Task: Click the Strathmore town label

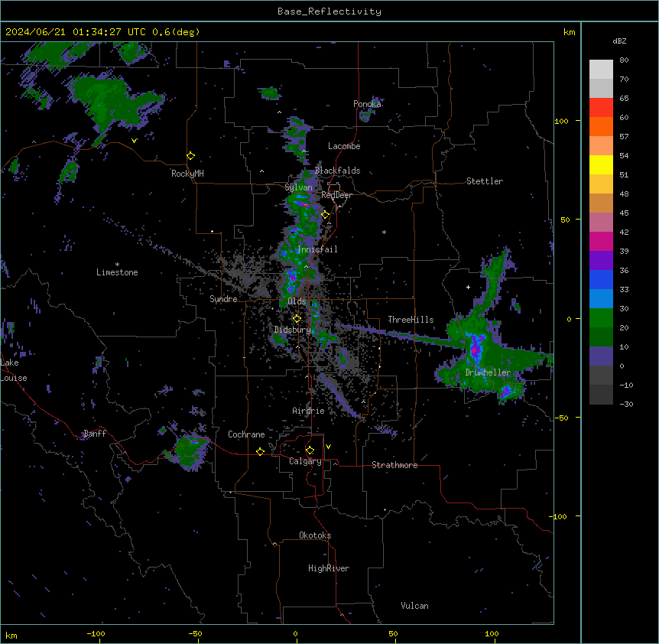Action: pyautogui.click(x=394, y=465)
